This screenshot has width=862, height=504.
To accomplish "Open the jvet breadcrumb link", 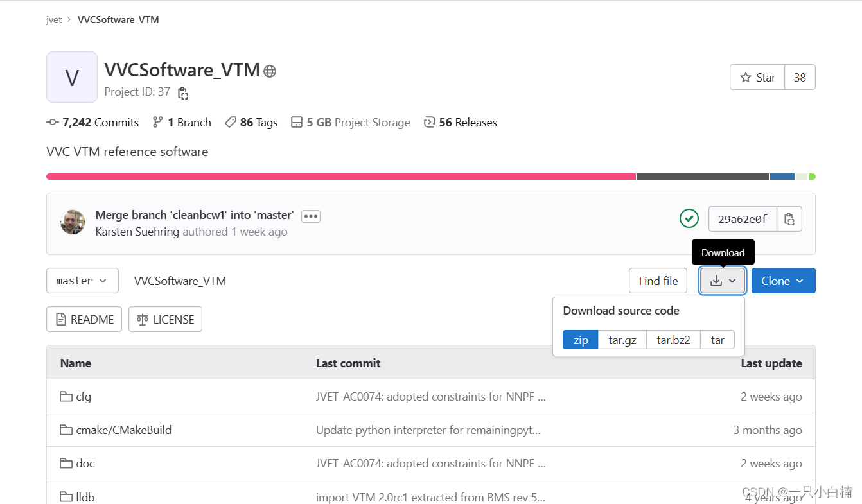I will coord(54,20).
